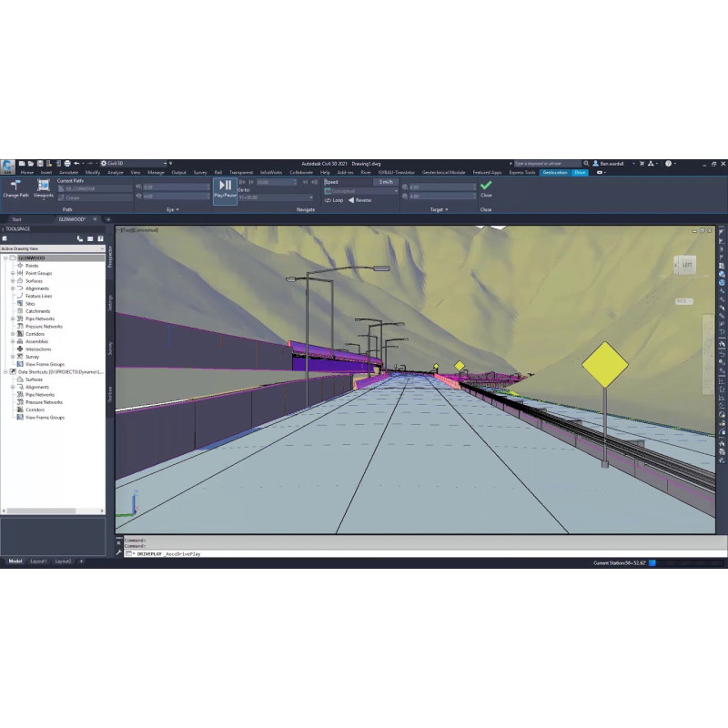Expand the Corridors tree node
728x728 pixels.
[x=13, y=334]
